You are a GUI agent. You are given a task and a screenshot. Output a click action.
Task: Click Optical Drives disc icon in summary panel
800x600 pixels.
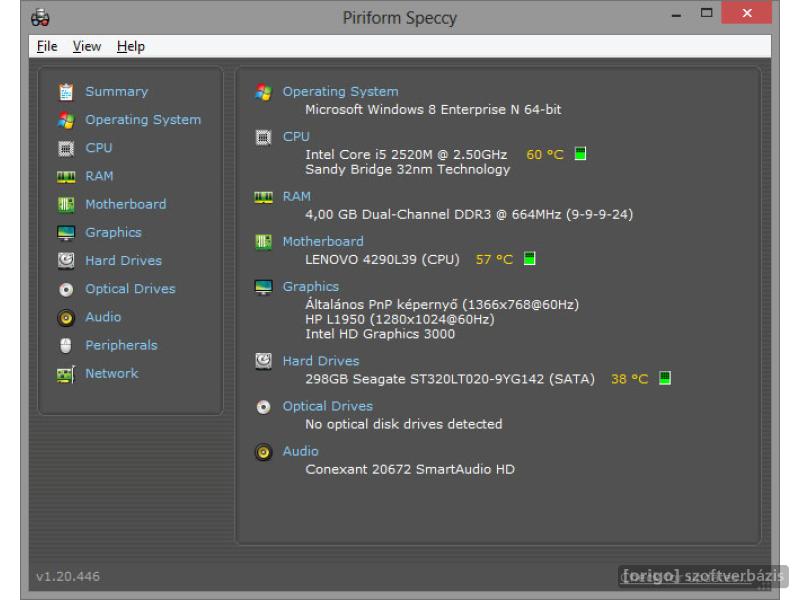(263, 407)
